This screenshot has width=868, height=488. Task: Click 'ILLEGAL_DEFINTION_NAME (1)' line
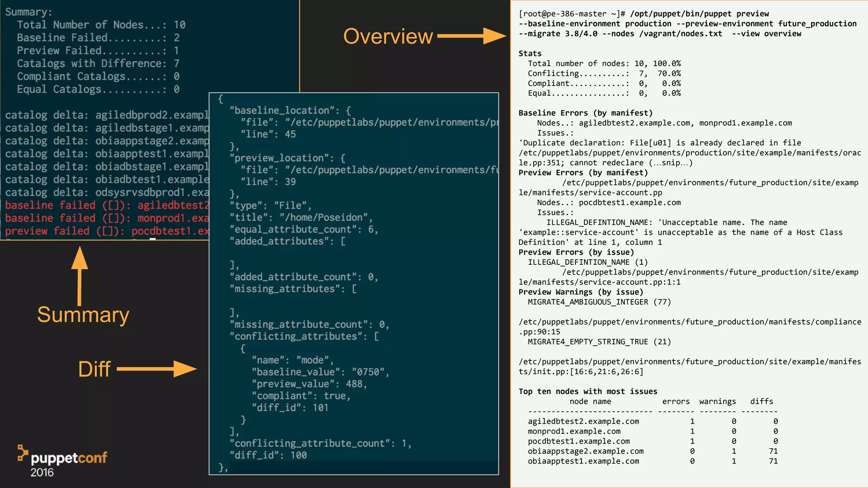coord(588,262)
